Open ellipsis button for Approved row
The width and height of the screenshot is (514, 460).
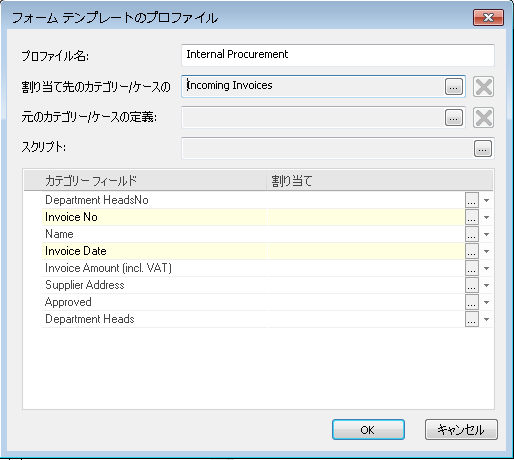click(x=472, y=302)
